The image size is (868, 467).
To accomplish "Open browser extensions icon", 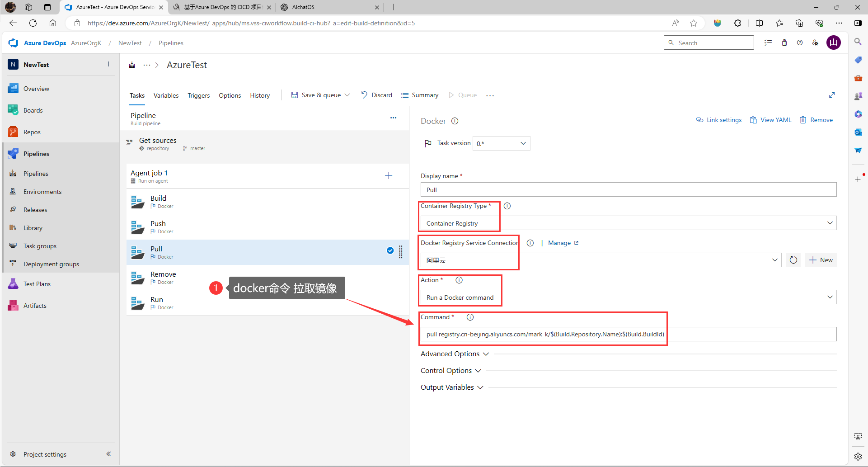I will [x=737, y=23].
